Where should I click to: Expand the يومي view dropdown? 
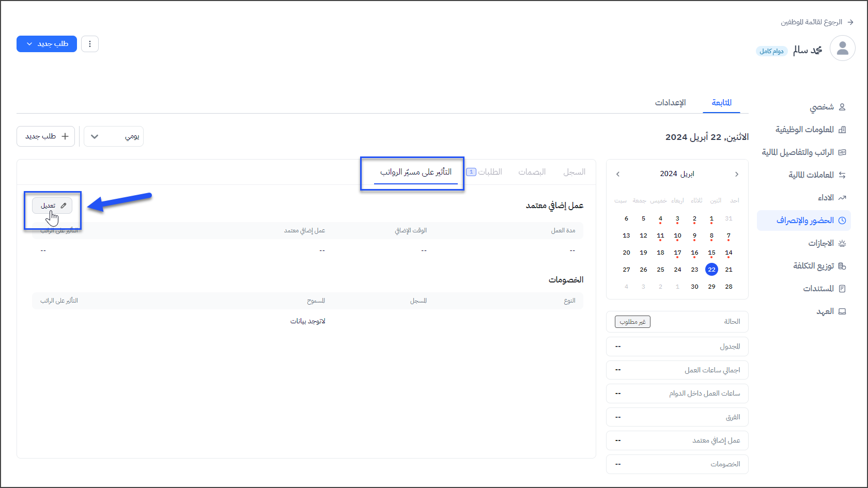pyautogui.click(x=114, y=137)
